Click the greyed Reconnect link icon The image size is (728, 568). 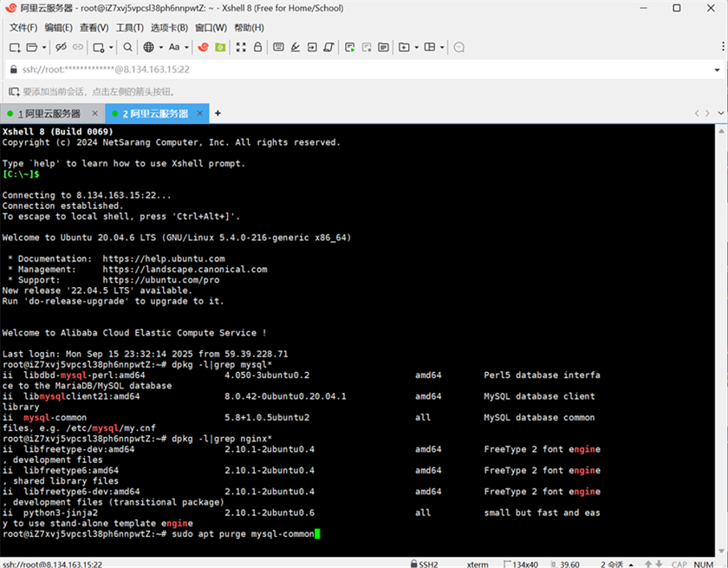pos(77,47)
